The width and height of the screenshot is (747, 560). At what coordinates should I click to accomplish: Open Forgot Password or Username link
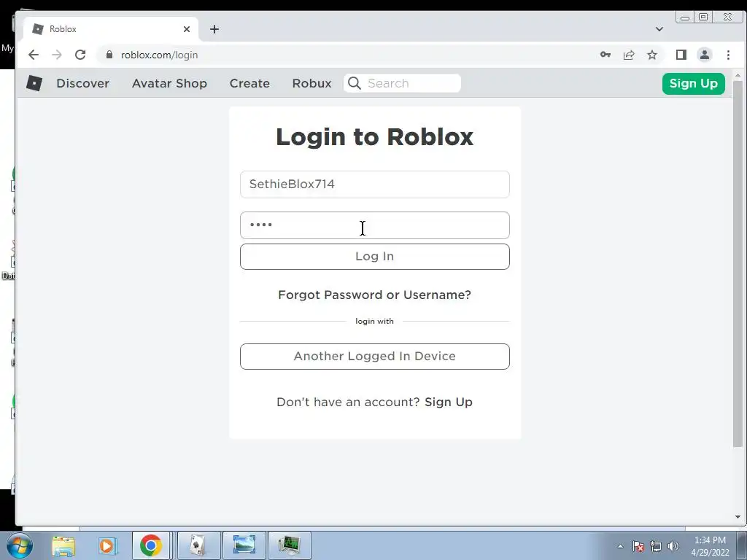[374, 295]
